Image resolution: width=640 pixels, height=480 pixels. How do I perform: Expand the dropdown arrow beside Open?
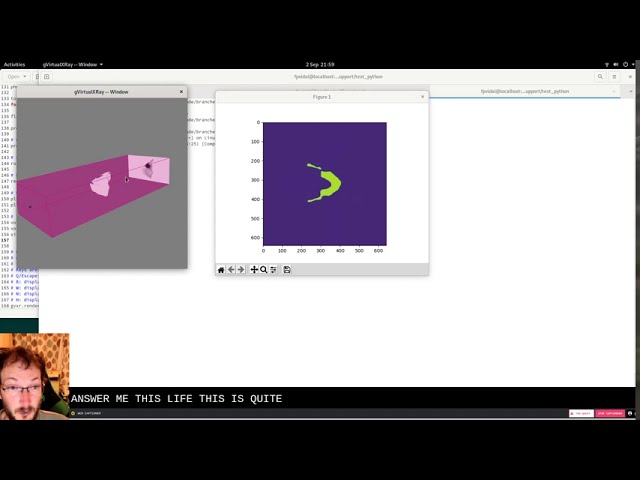pos(25,77)
